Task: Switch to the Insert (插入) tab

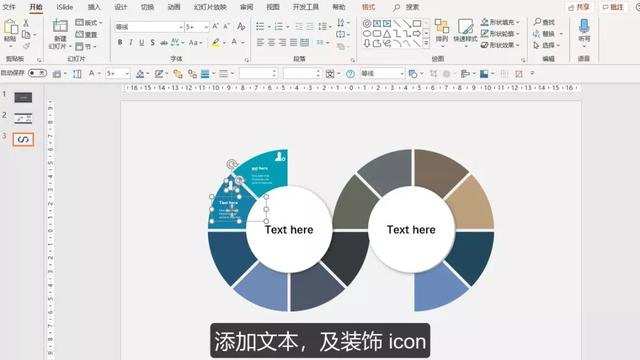Action: pyautogui.click(x=94, y=7)
